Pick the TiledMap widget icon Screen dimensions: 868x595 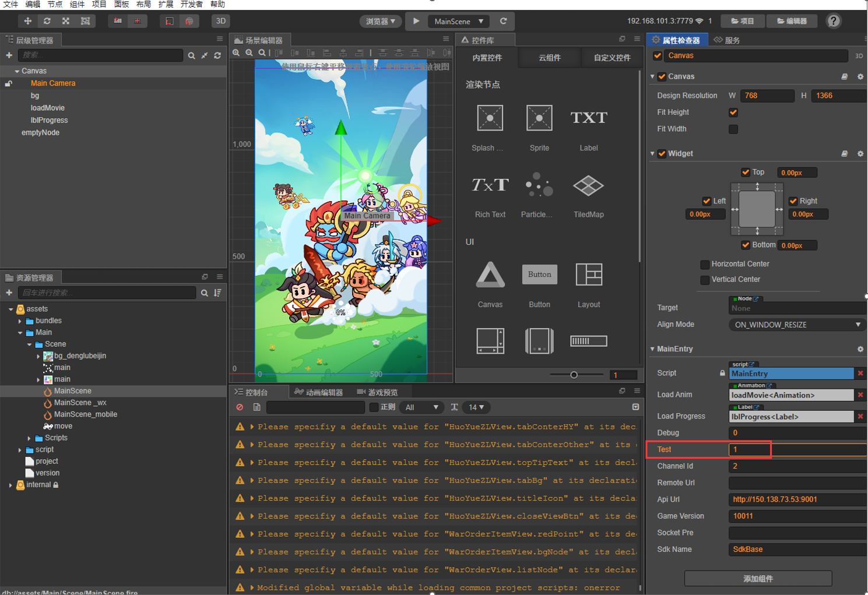588,186
